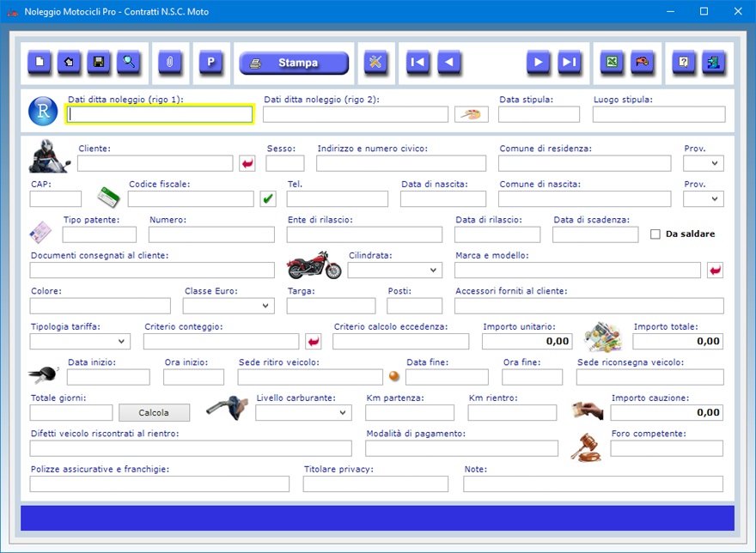Click the Sesso field
This screenshot has height=553, width=756.
coord(285,163)
